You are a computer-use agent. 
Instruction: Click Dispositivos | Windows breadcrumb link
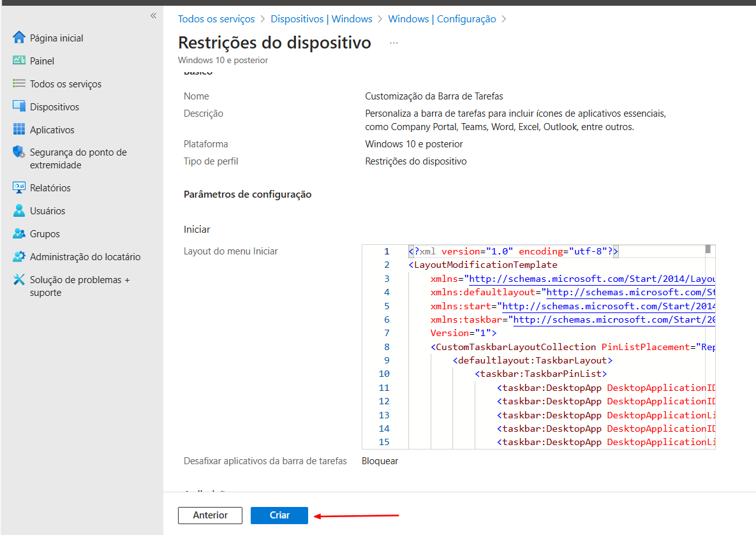point(321,18)
